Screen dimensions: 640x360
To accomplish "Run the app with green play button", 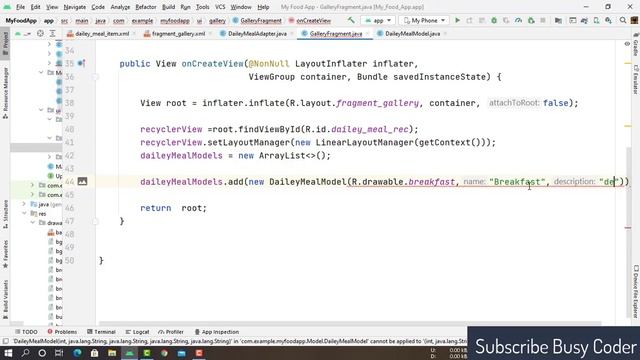I will [457, 20].
